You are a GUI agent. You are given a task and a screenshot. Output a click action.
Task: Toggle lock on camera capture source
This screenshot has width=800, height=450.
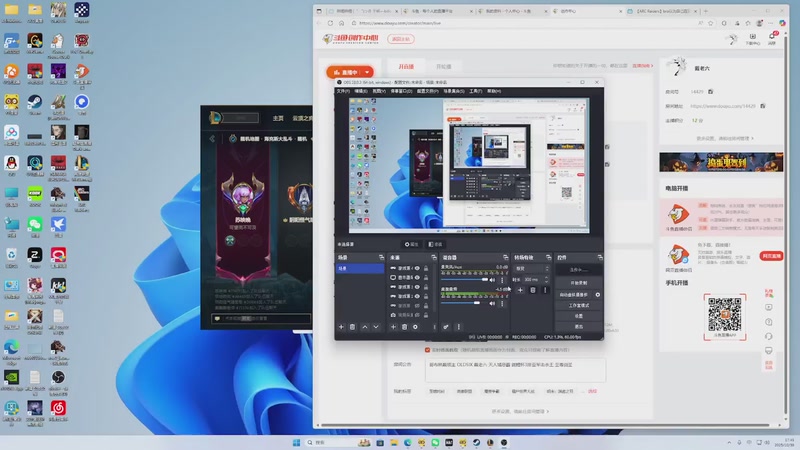pos(426,315)
